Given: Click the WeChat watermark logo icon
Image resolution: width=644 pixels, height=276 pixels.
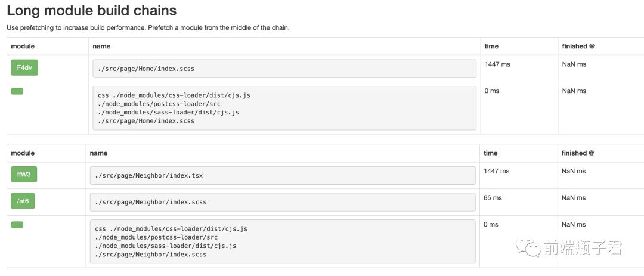Looking at the screenshot, I should [x=528, y=247].
